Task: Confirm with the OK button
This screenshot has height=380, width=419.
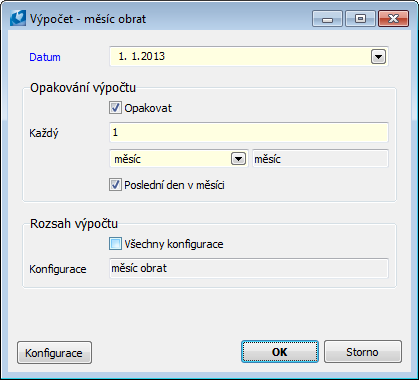Action: coord(280,352)
